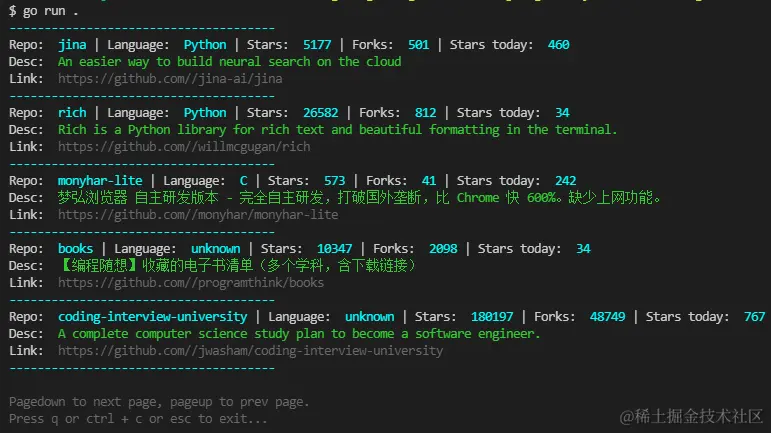Select coding-interview-university's language value unknown
This screenshot has width=771, height=433.
point(370,317)
